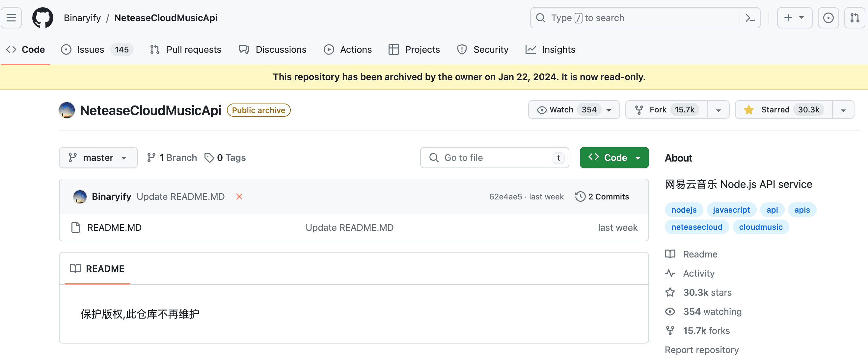
Task: Open the 2 Commits history
Action: (x=602, y=196)
